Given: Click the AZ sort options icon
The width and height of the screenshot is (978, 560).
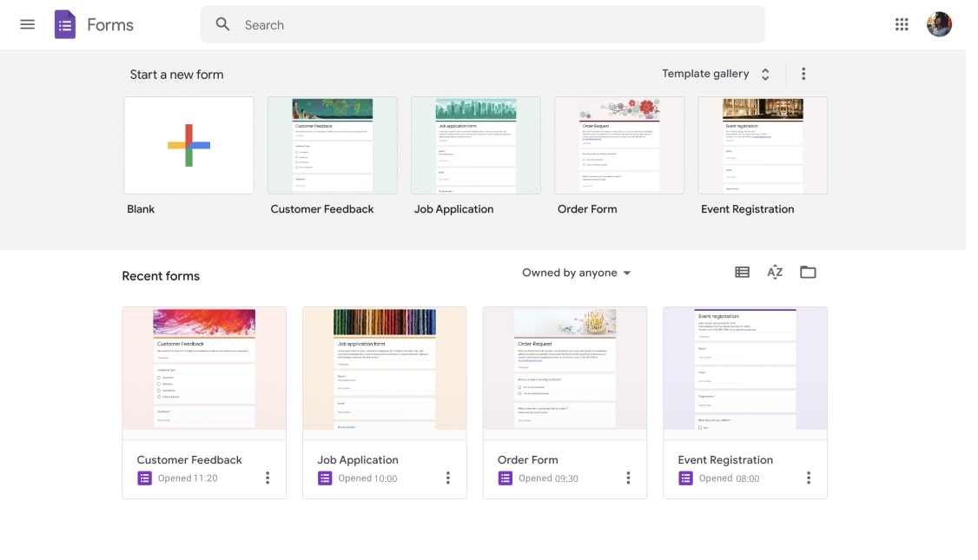Looking at the screenshot, I should 775,273.
